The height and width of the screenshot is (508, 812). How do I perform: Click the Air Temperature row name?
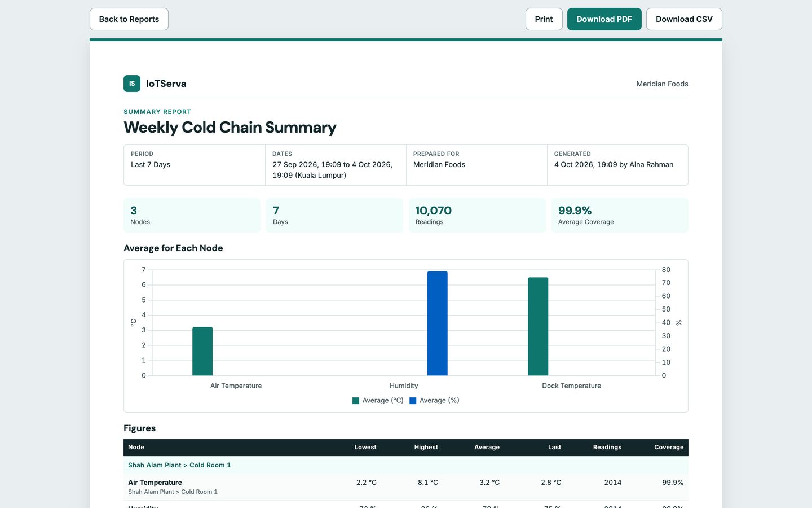pos(155,483)
